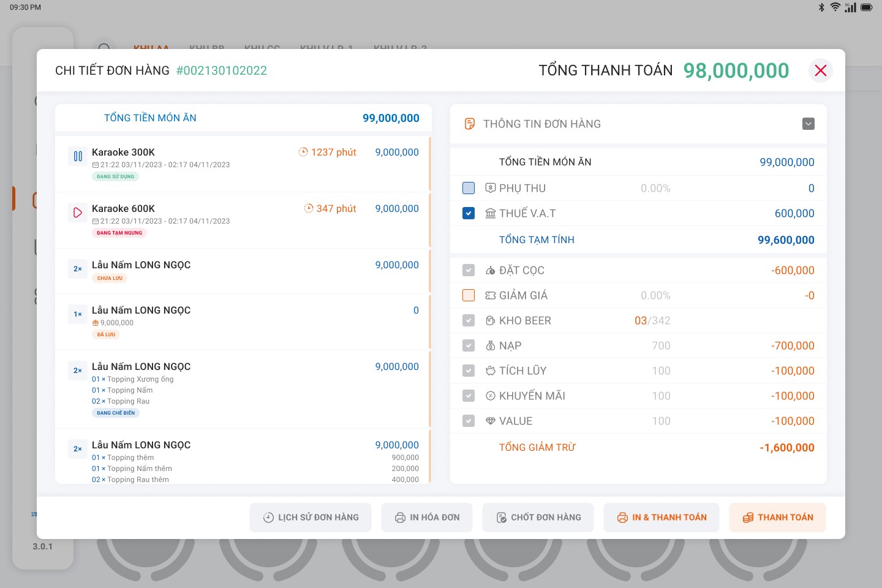Click the Khuyến Mãi 100 value field
The image size is (882, 588).
tap(661, 396)
